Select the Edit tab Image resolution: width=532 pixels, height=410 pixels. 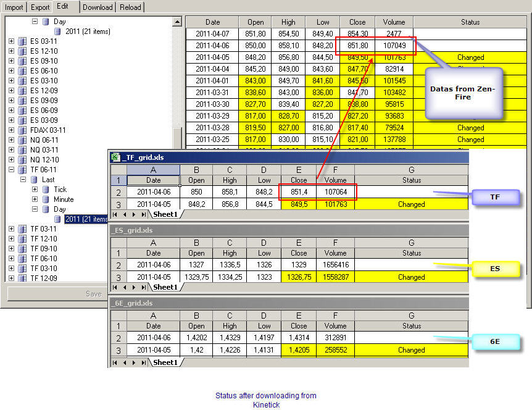62,6
